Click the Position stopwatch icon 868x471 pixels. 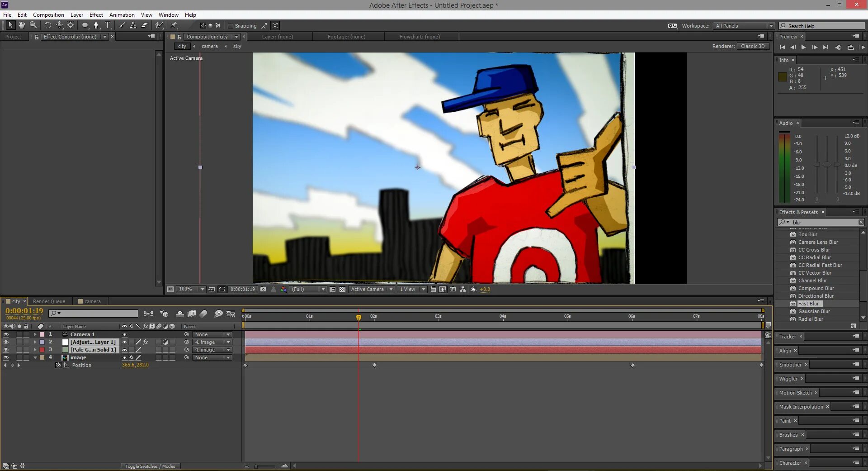58,365
